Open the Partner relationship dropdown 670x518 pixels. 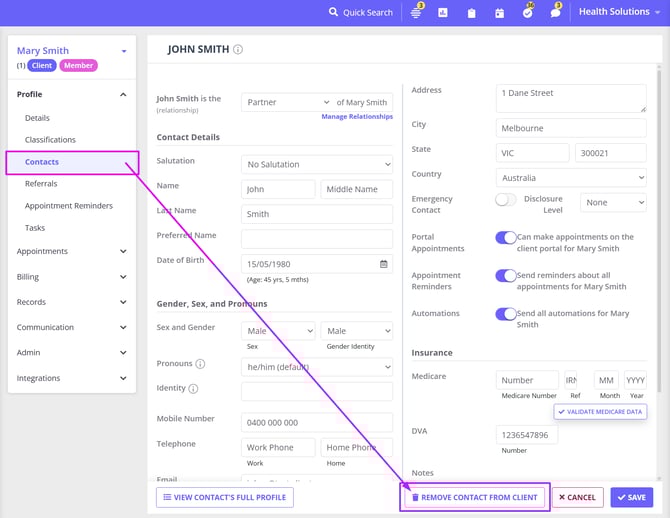pos(286,102)
